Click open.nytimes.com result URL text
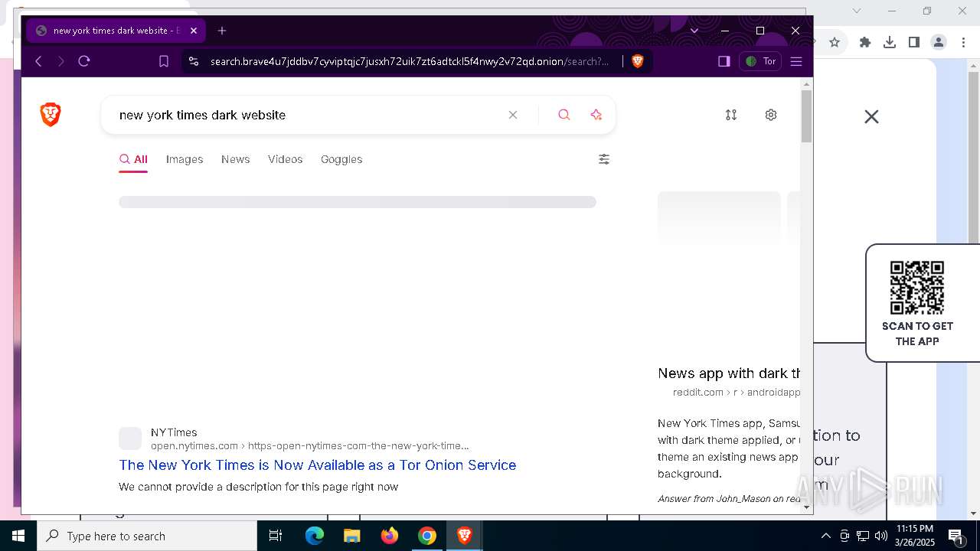Viewport: 980px width, 551px height. pos(310,445)
